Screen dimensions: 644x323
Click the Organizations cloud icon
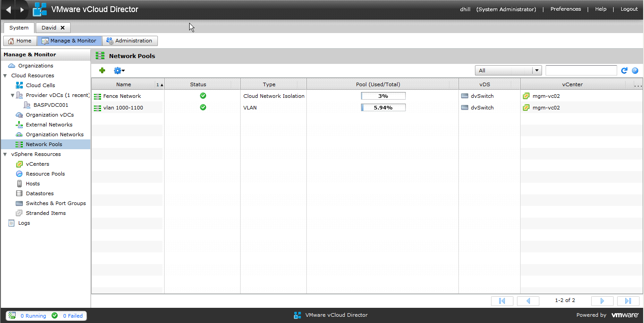click(x=12, y=66)
